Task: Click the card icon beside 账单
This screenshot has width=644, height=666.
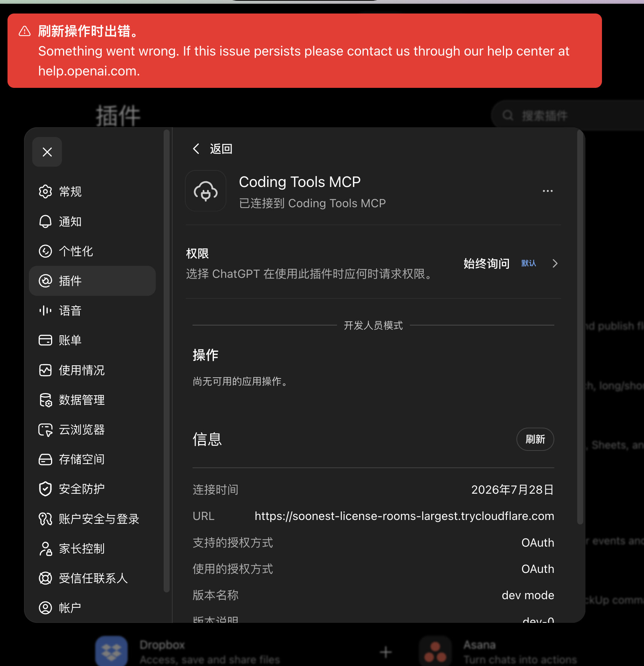Action: 45,340
